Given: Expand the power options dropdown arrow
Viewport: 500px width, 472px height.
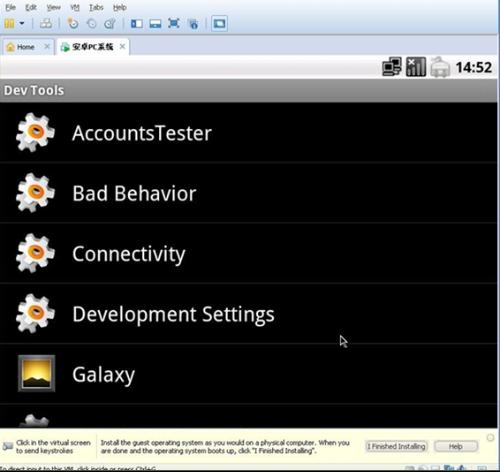Looking at the screenshot, I should [22, 24].
